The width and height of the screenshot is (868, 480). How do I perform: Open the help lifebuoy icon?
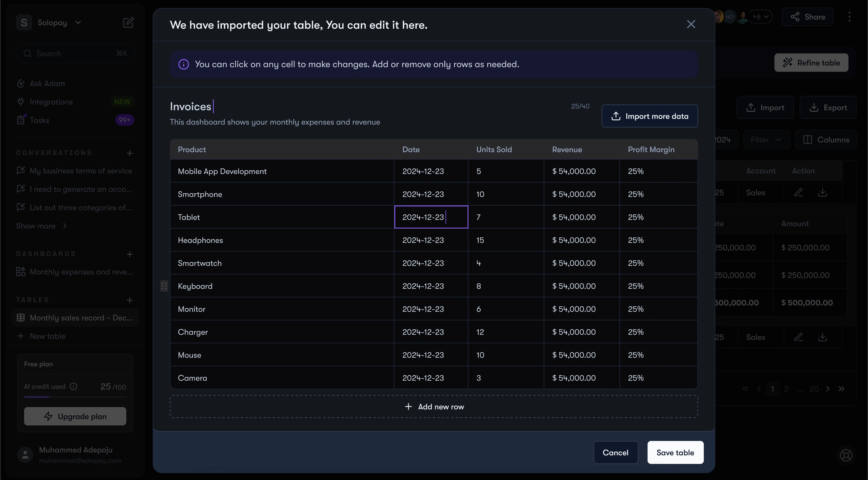(x=846, y=455)
